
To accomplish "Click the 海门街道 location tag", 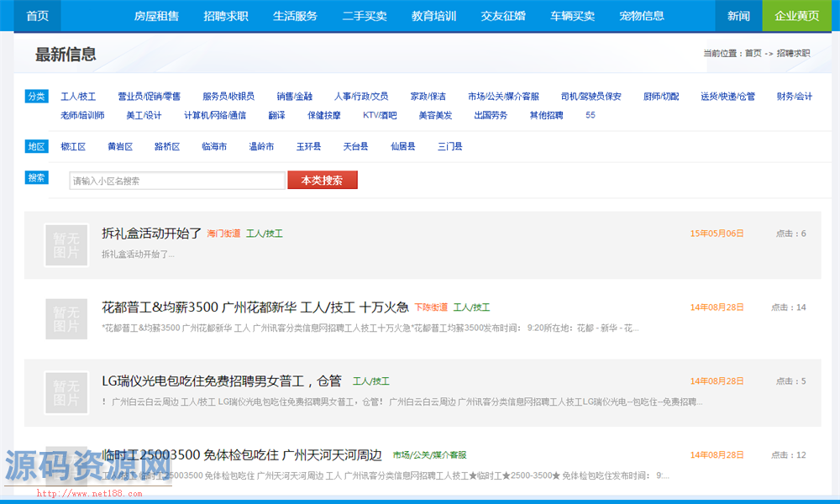I will pyautogui.click(x=223, y=234).
